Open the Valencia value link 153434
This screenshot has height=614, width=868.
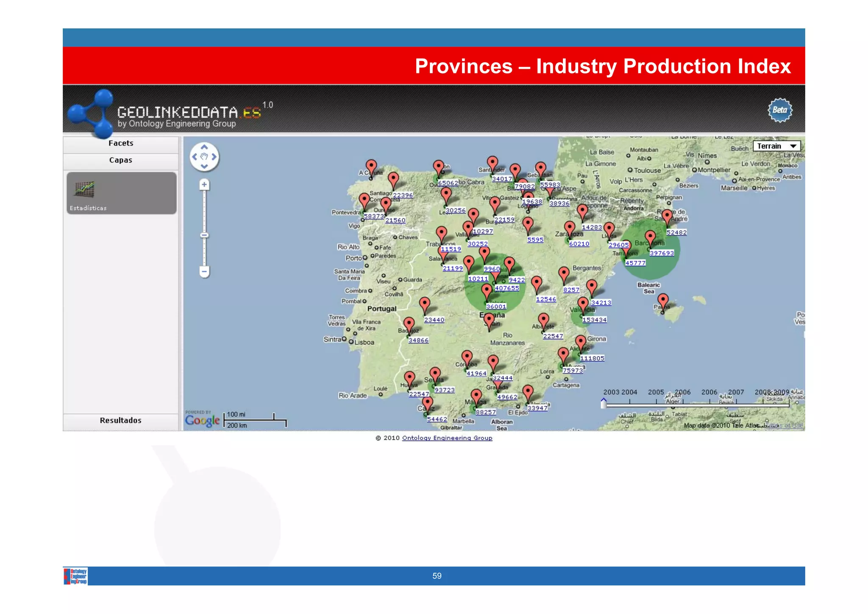594,320
